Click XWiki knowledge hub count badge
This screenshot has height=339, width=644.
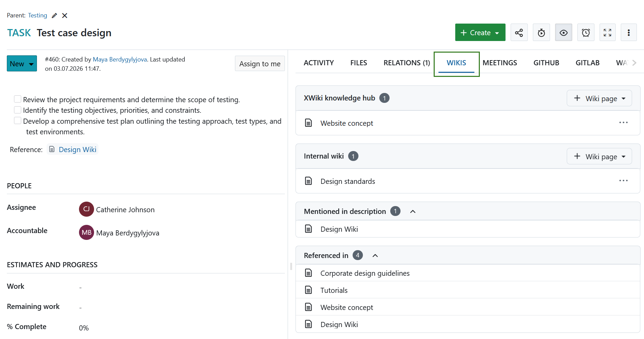pos(384,98)
